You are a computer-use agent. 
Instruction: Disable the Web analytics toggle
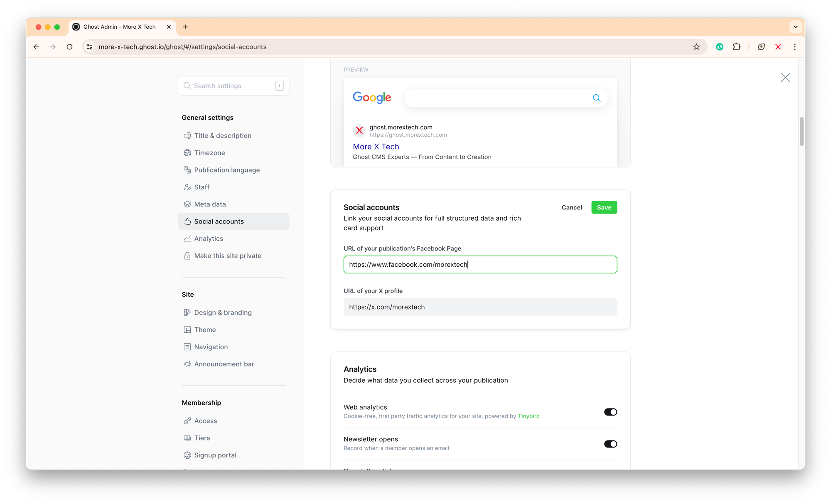coord(610,412)
